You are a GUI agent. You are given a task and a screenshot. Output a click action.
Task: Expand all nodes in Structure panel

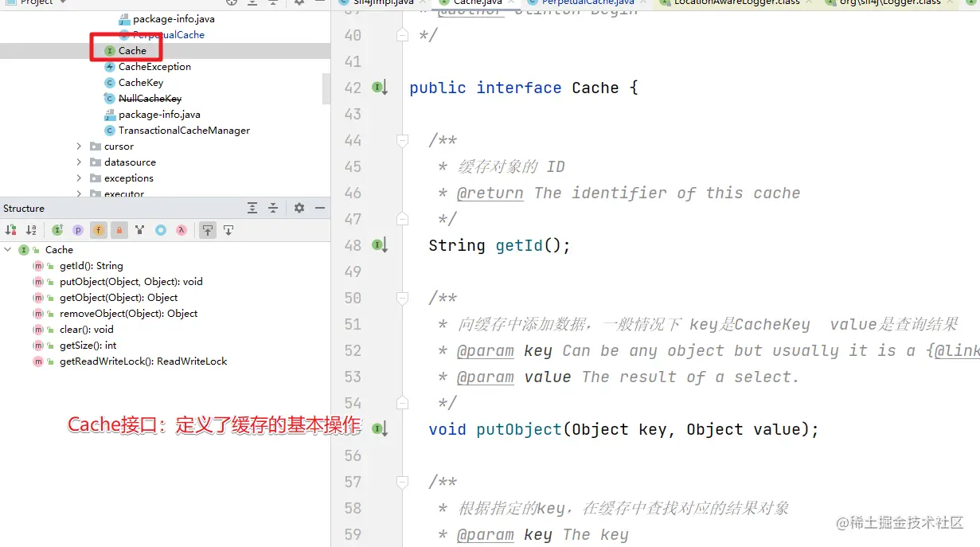tap(252, 208)
